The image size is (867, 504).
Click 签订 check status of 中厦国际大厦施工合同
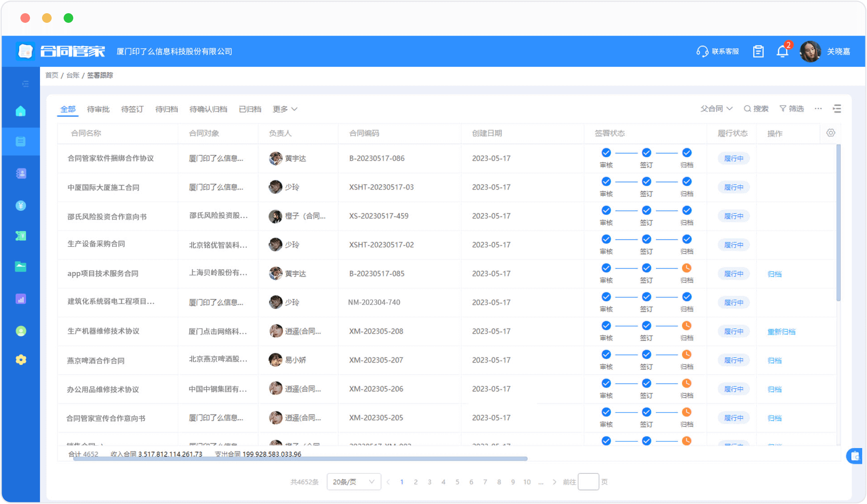(646, 182)
